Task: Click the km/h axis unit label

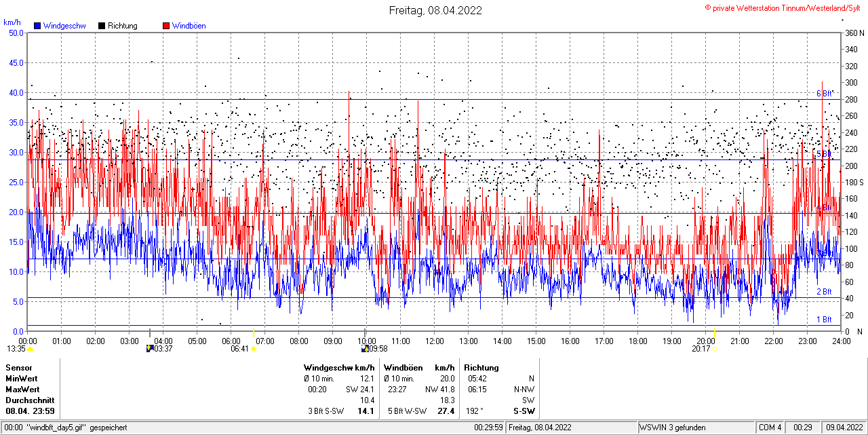Action: (13, 22)
